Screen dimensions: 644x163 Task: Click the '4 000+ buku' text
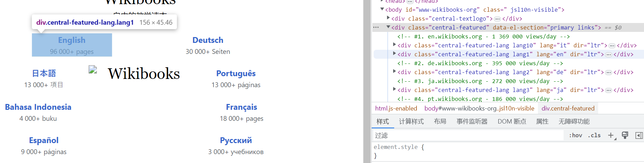38,118
